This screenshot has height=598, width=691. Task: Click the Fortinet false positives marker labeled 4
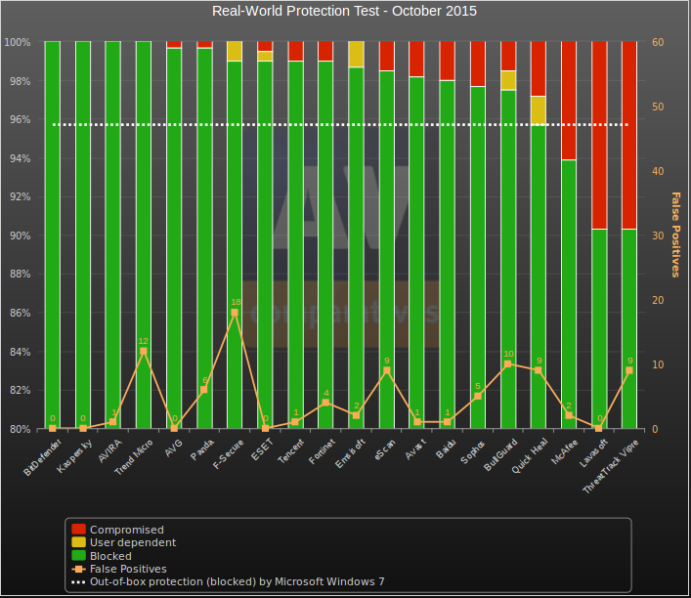click(x=326, y=403)
